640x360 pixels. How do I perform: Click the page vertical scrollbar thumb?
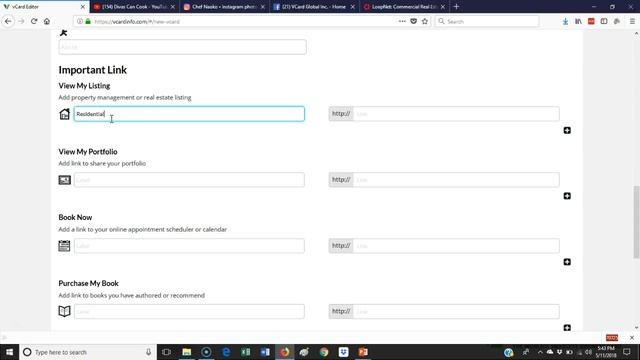[636, 222]
